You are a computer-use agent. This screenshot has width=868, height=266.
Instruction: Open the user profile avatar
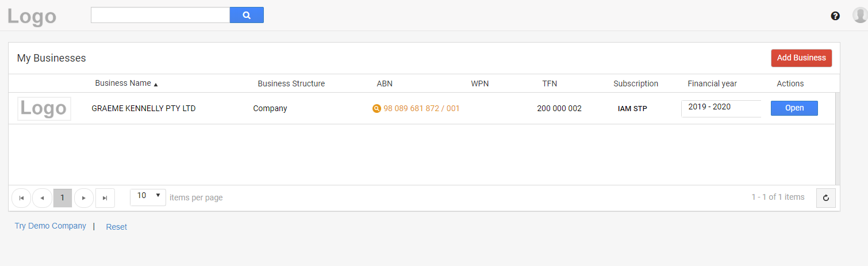(x=860, y=16)
